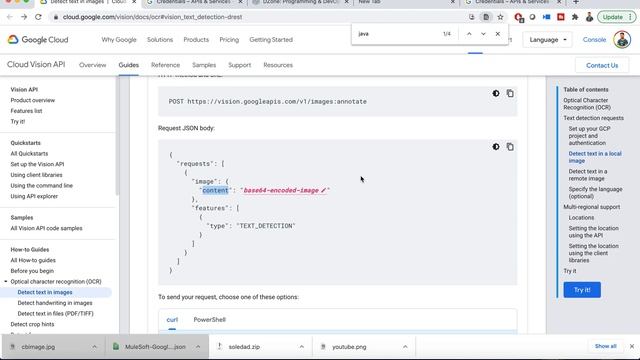Go to next find-in-page match

483,34
